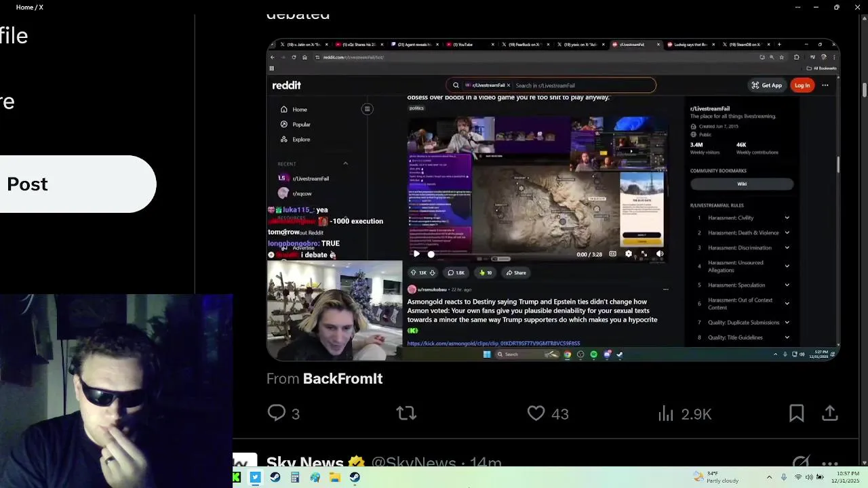The width and height of the screenshot is (868, 488).
Task: Click the volume speaker tray icon
Action: [808, 477]
